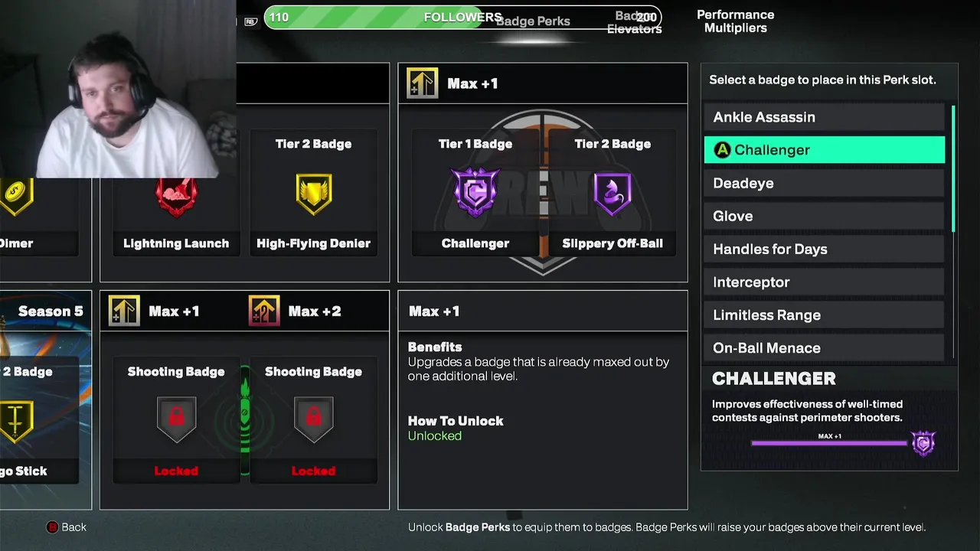Click the green Followers progress bar
The width and height of the screenshot is (980, 551).
click(x=462, y=17)
